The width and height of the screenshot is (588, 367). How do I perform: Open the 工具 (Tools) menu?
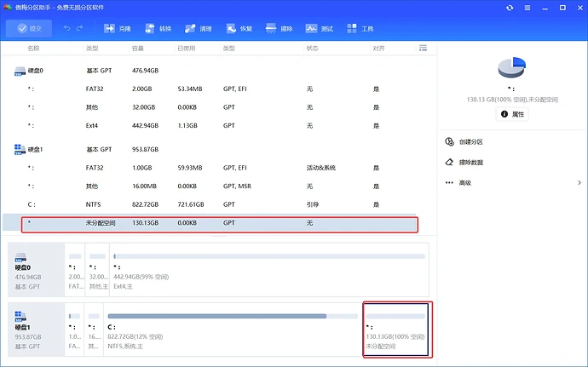click(360, 28)
